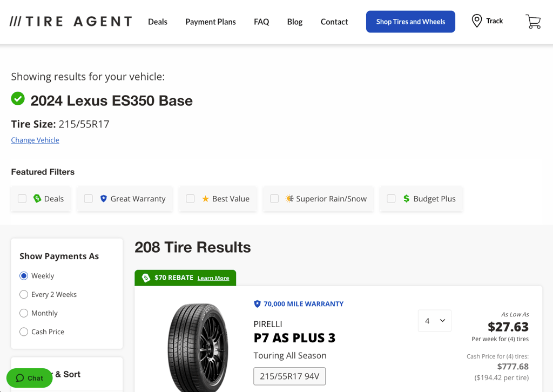Click the rebate tag icon on green banner
Image resolution: width=553 pixels, height=392 pixels.
[x=146, y=278]
